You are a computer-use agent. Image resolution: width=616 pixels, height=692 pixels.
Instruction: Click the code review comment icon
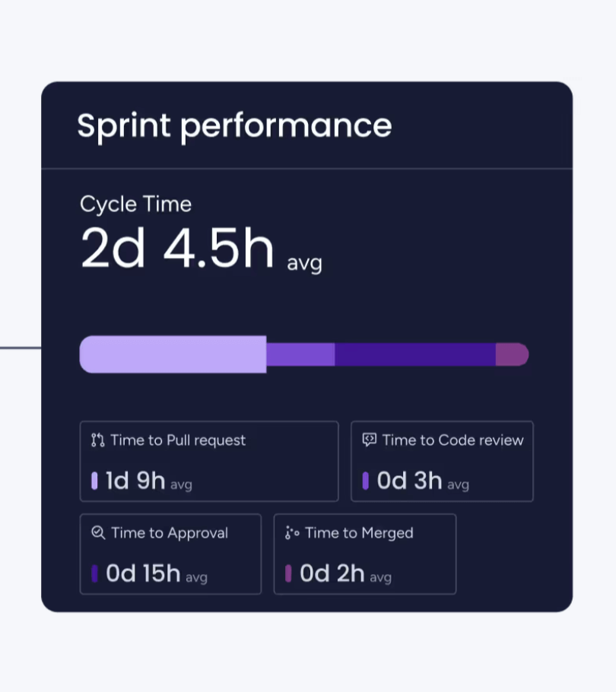click(370, 440)
